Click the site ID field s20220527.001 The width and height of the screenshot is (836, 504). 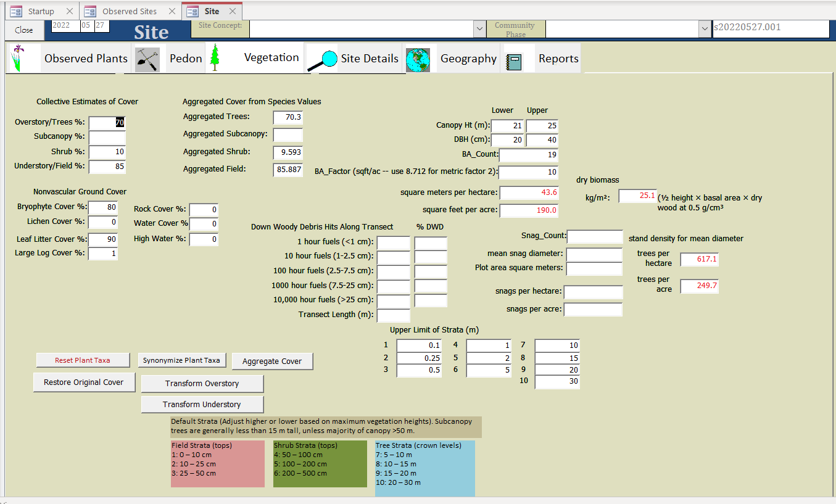(771, 29)
